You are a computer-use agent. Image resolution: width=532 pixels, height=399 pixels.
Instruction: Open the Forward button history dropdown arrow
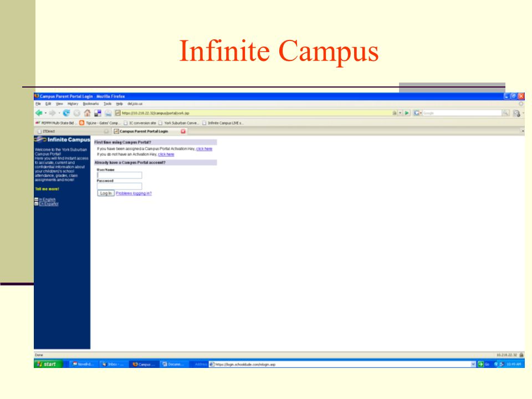click(x=59, y=113)
